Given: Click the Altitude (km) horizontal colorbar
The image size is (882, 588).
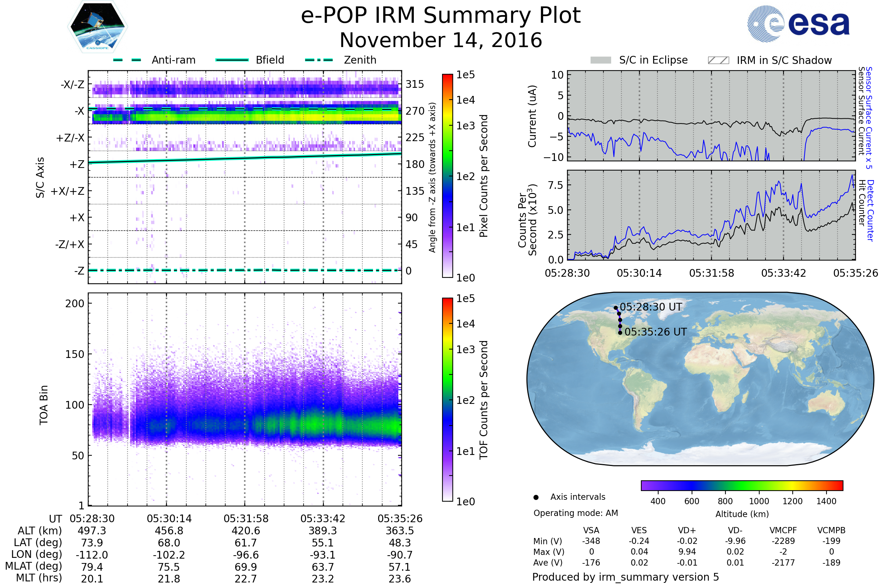Looking at the screenshot, I should pyautogui.click(x=742, y=485).
